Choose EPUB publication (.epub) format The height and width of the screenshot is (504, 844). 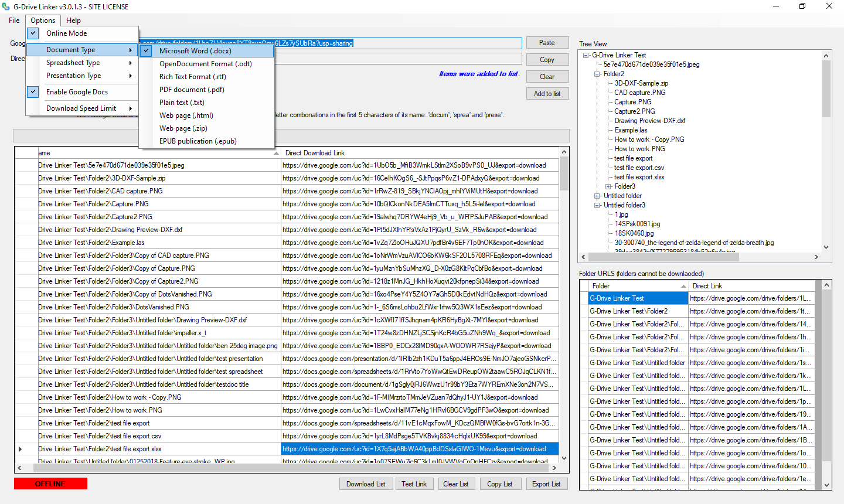[x=206, y=141]
